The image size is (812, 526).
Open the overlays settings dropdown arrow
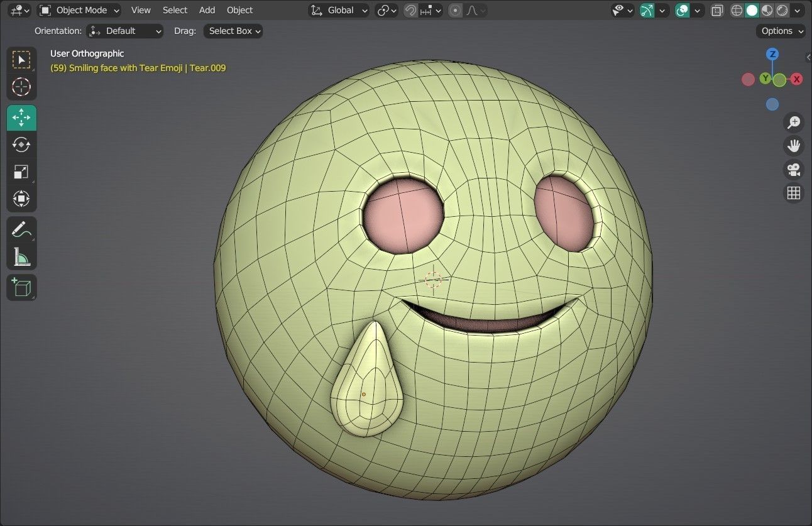tap(697, 10)
